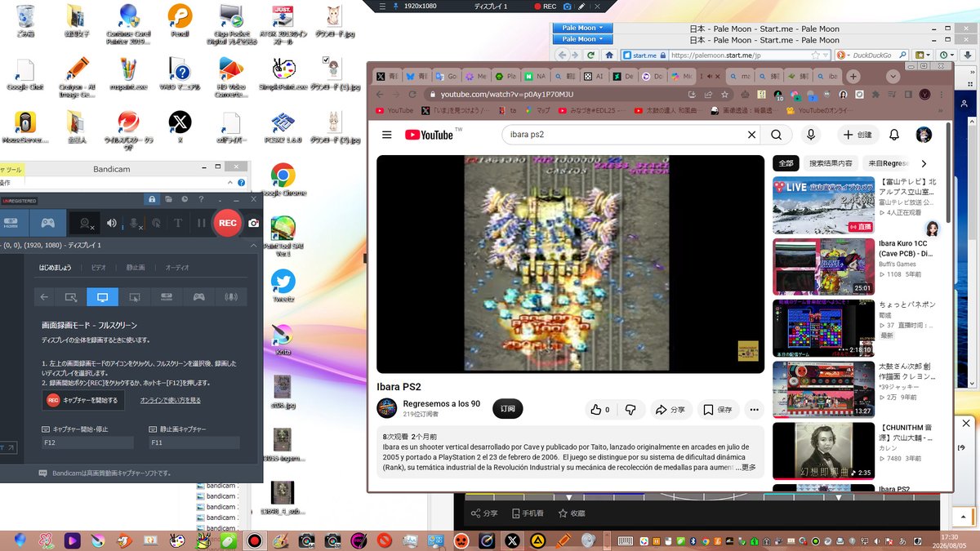Click the 订阅 subscribe button
Image resolution: width=980 pixels, height=551 pixels.
(508, 409)
